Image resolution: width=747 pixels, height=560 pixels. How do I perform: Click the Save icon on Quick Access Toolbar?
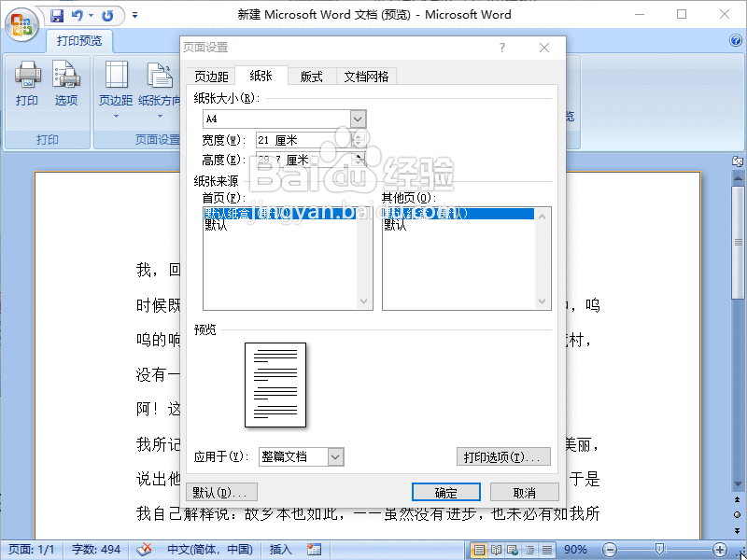pos(56,14)
